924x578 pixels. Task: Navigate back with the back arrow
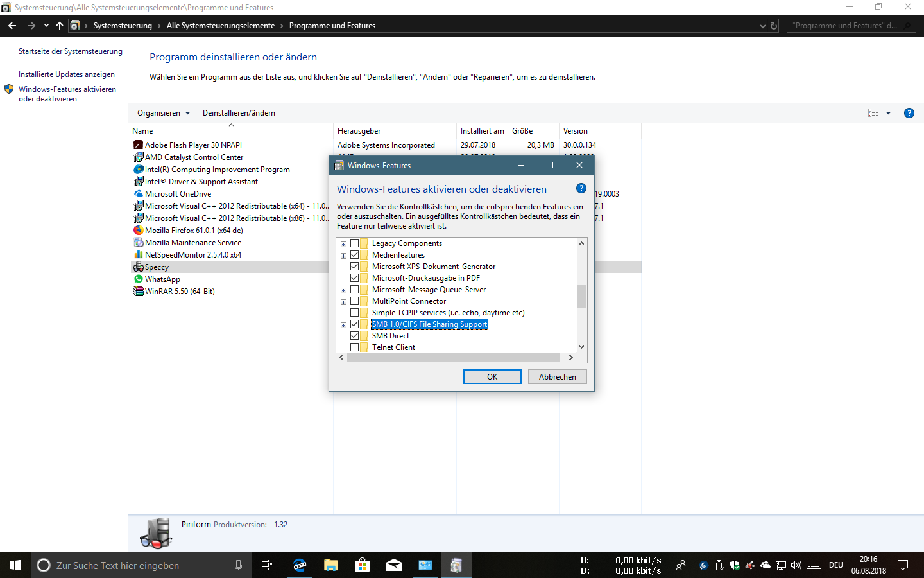[x=12, y=26]
